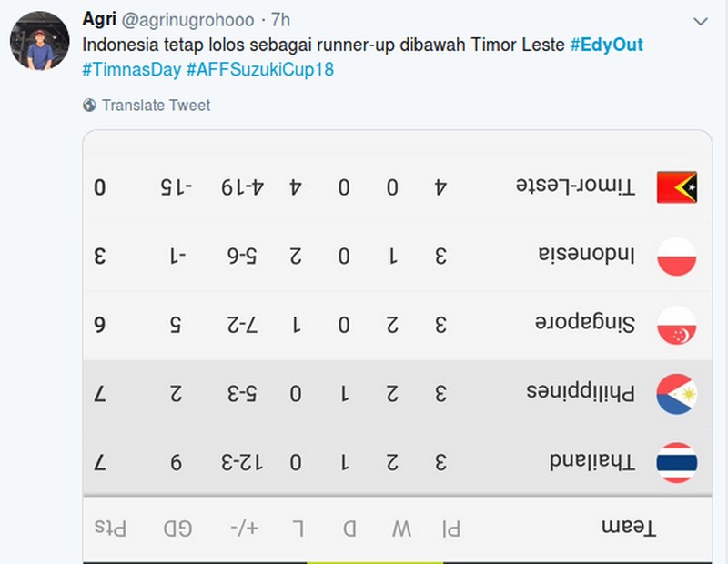This screenshot has width=728, height=564.
Task: Open the #EdyOut hashtag
Action: [x=606, y=45]
